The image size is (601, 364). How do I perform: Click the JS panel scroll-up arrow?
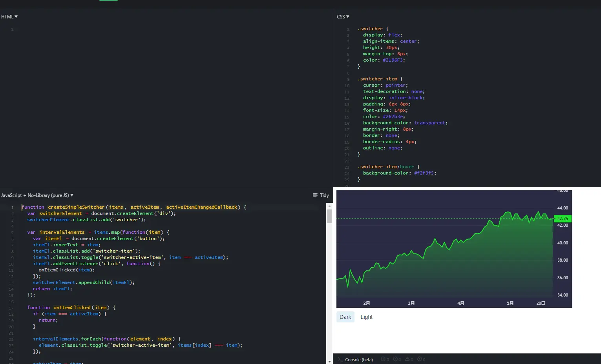pos(329,206)
